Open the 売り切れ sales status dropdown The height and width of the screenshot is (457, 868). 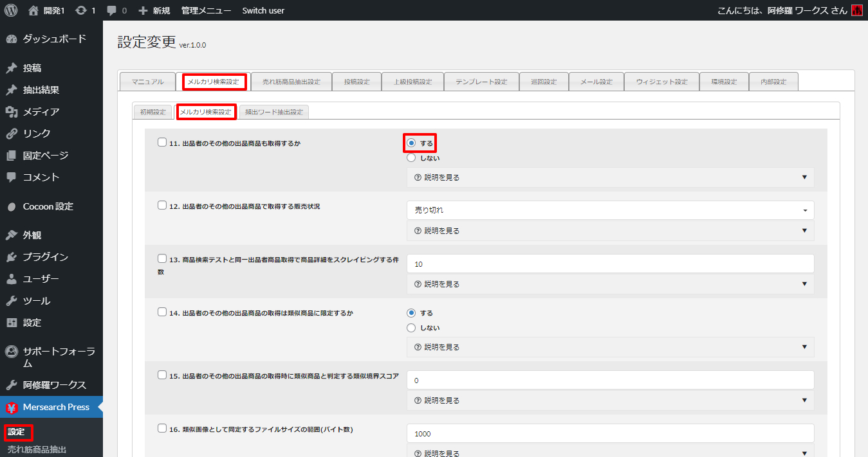610,210
